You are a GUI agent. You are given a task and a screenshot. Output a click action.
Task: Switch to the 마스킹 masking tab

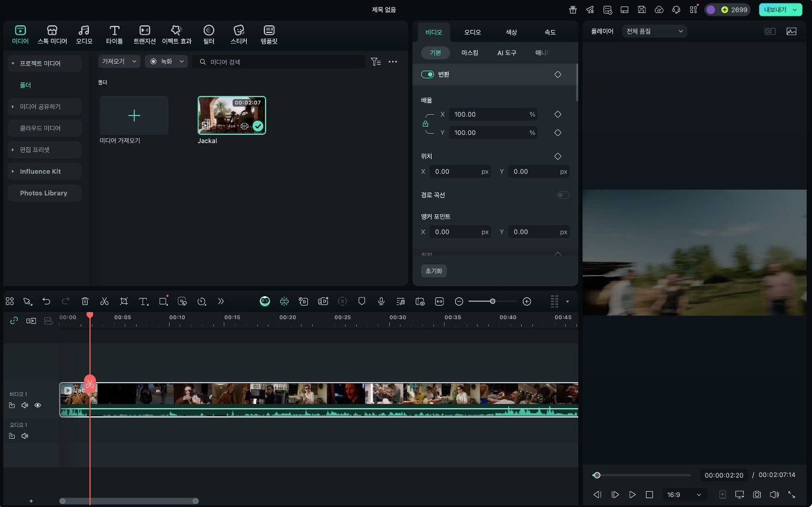469,53
